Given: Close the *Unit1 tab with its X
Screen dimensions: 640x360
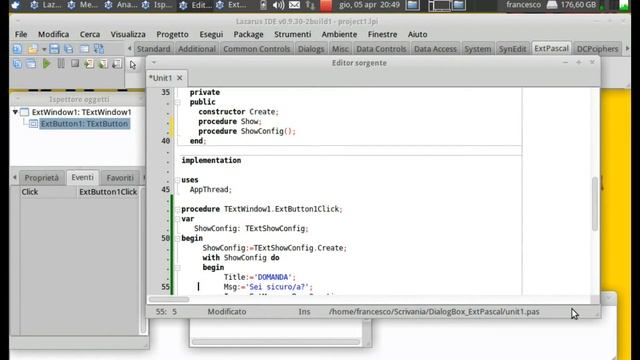Looking at the screenshot, I should point(180,78).
